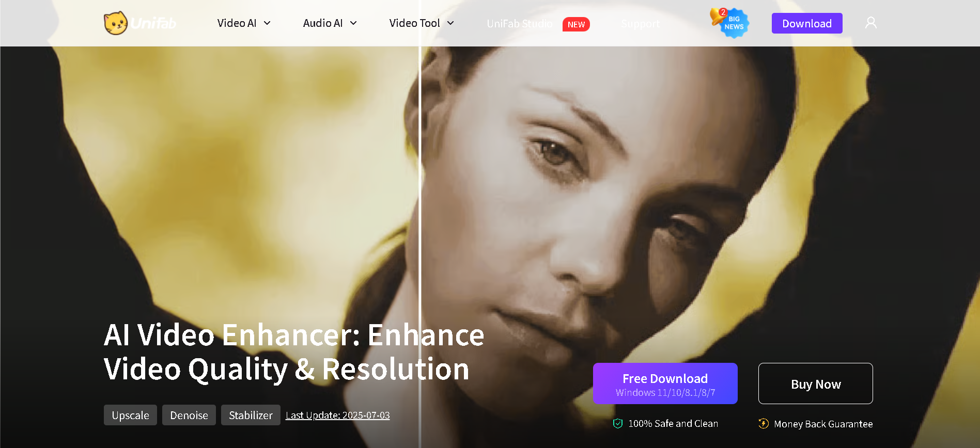Viewport: 980px width, 448px height.
Task: Open the Support menu item
Action: 641,24
